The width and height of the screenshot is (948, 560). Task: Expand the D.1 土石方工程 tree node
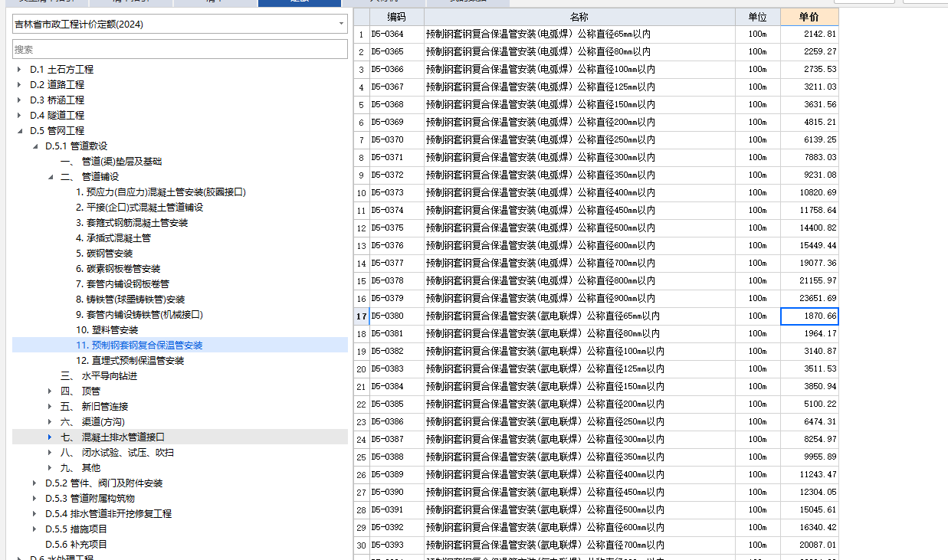coord(19,70)
